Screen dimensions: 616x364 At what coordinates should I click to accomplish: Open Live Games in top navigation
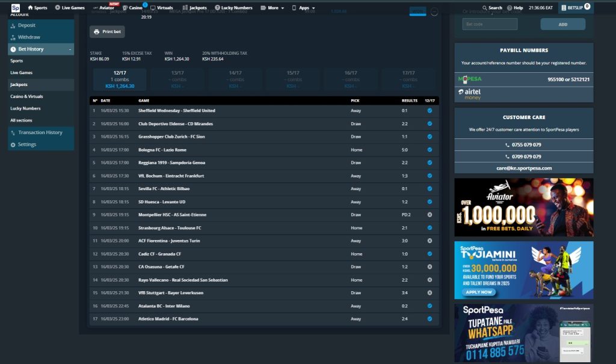coord(70,7)
